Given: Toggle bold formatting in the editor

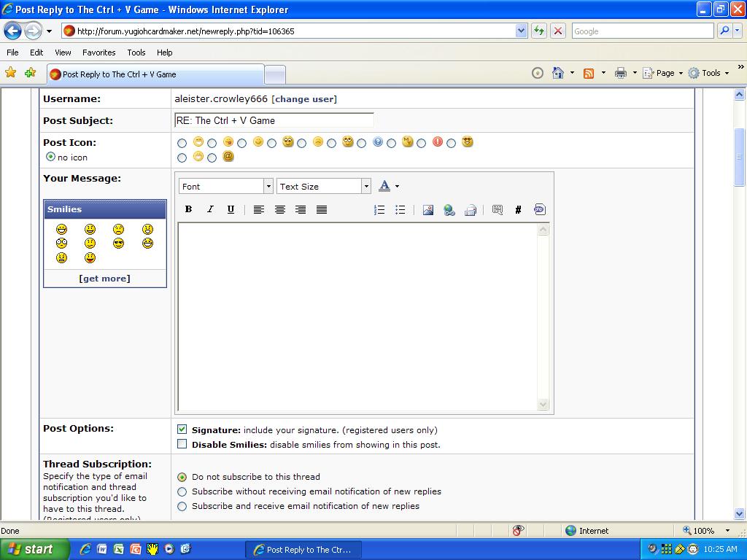Looking at the screenshot, I should pos(188,209).
